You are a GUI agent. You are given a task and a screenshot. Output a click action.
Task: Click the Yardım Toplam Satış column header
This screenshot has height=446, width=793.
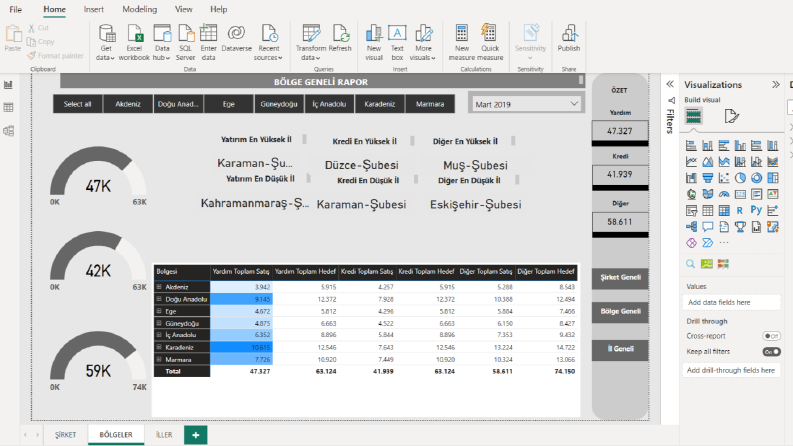click(241, 272)
